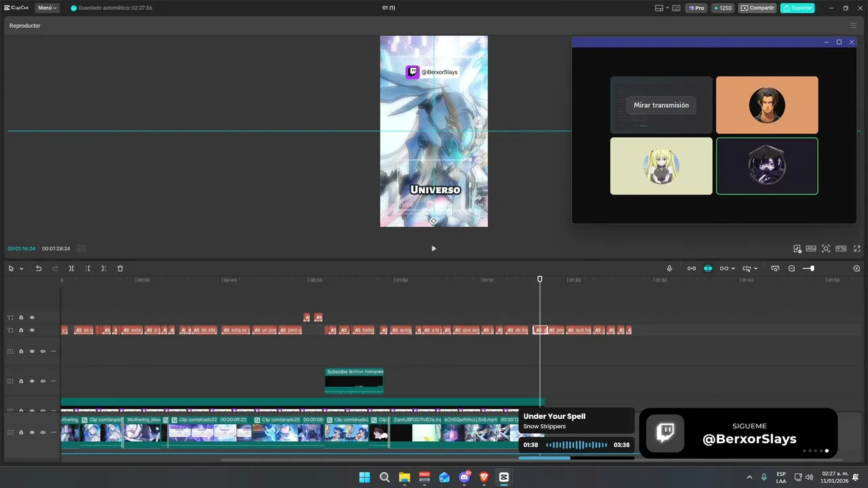Screen dimensions: 868x488
Task: Zoom out of the timeline
Action: pyautogui.click(x=791, y=268)
